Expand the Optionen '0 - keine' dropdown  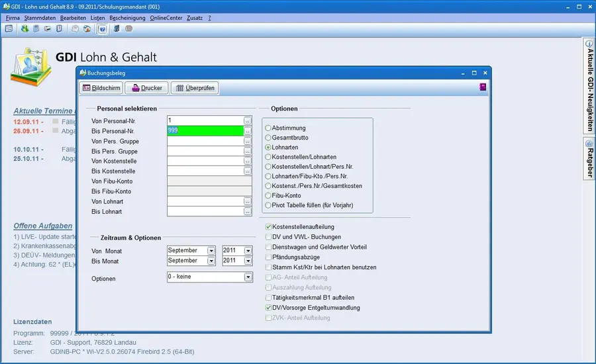248,277
